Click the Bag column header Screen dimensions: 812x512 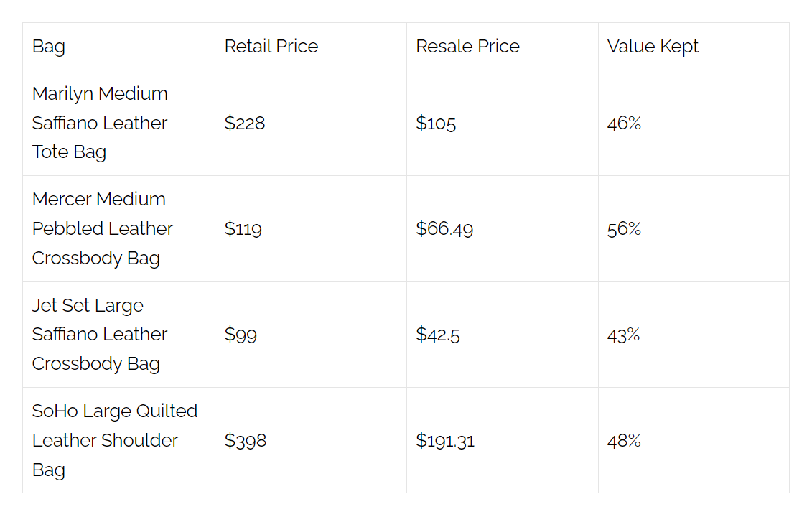[49, 47]
